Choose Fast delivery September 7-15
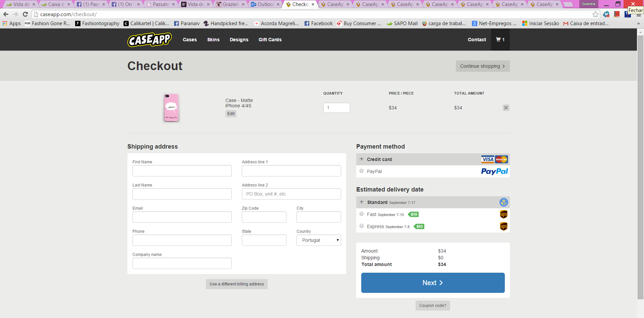The width and height of the screenshot is (644, 318). coord(362,214)
